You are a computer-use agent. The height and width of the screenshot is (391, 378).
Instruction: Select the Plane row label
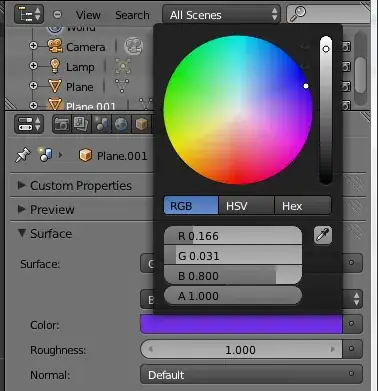[x=80, y=87]
